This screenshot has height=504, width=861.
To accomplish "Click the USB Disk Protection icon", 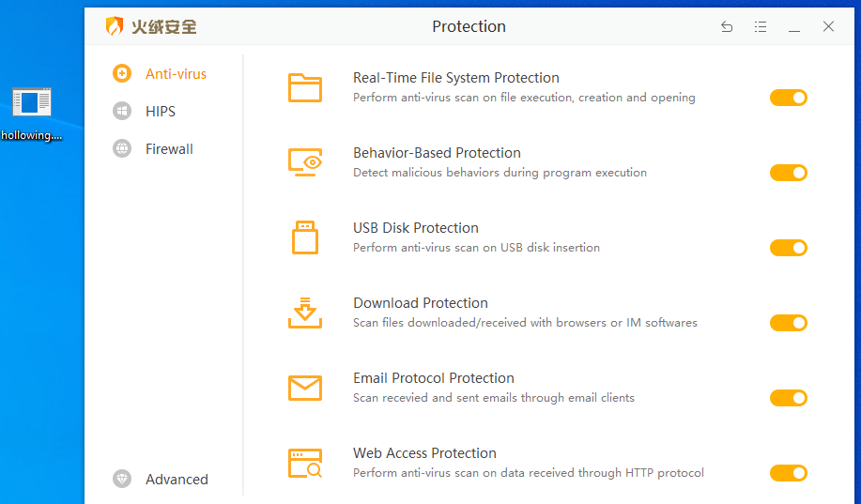I will pyautogui.click(x=305, y=237).
